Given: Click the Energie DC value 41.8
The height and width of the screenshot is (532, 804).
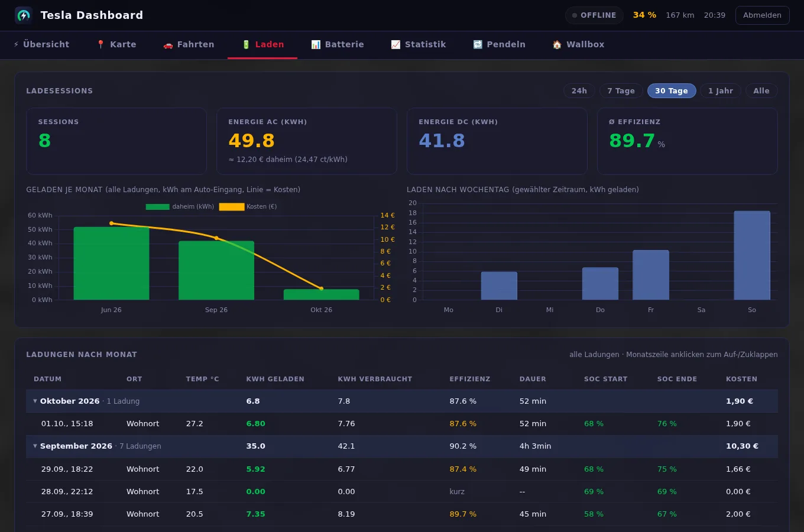Looking at the screenshot, I should (x=442, y=141).
